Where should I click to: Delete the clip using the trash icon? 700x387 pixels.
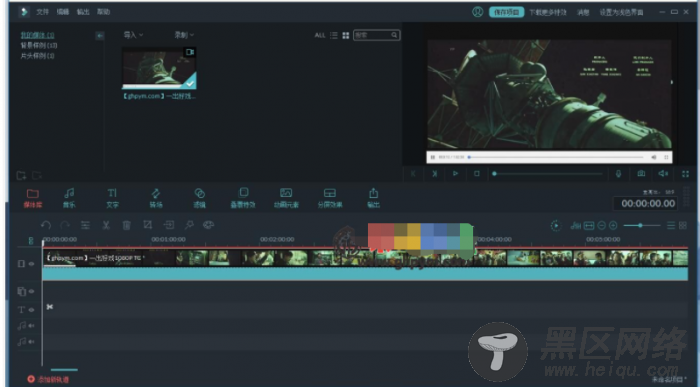(126, 225)
